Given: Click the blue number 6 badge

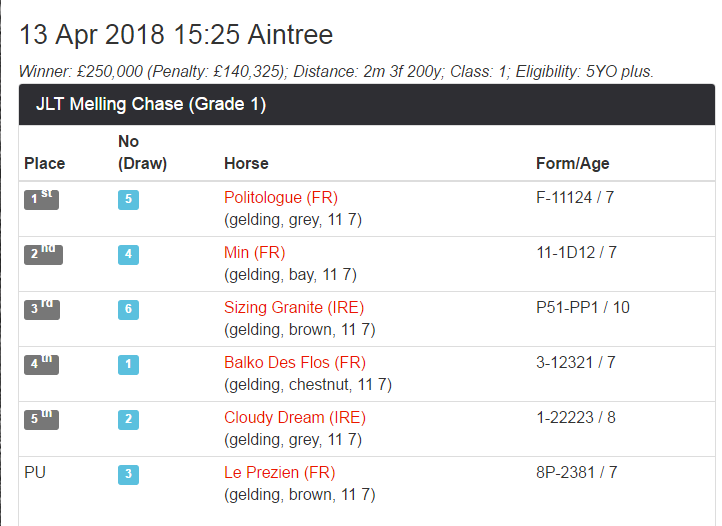Looking at the screenshot, I should click(128, 309).
